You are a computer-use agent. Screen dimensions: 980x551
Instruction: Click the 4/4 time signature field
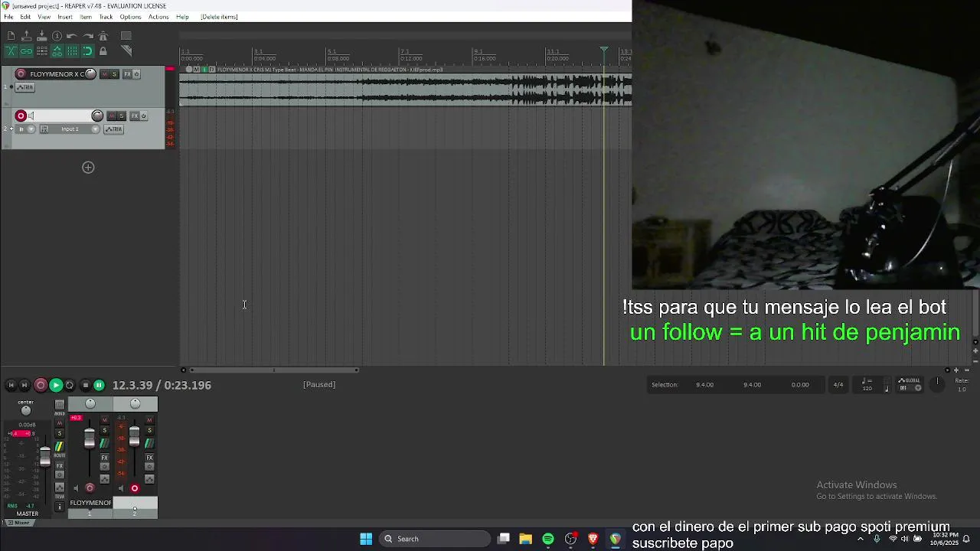coord(838,385)
